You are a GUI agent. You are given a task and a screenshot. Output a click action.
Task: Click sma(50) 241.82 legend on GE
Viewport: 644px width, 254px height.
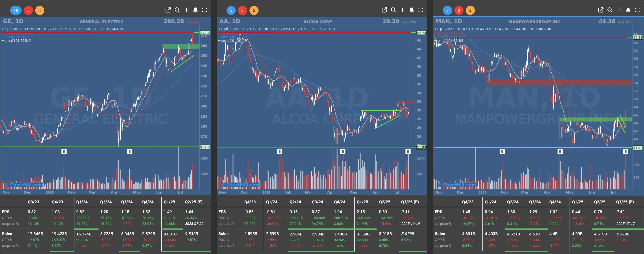(17, 37)
